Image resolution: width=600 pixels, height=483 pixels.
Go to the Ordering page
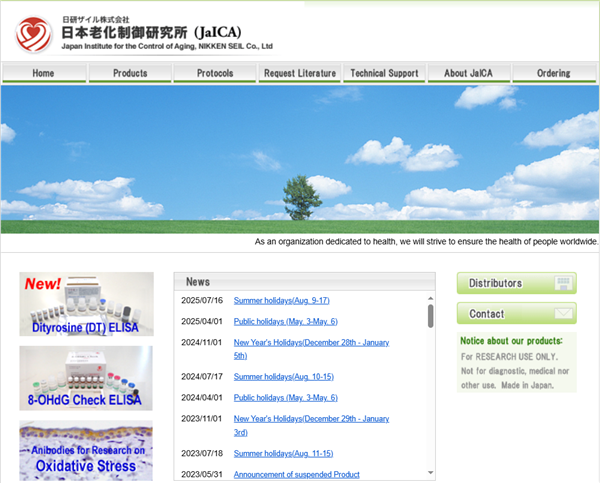(554, 73)
